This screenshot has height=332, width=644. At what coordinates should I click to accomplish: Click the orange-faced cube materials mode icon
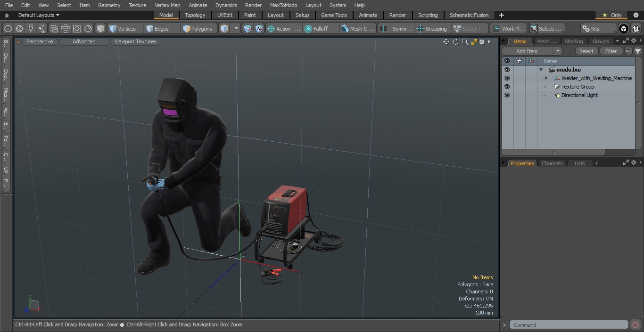coord(224,29)
